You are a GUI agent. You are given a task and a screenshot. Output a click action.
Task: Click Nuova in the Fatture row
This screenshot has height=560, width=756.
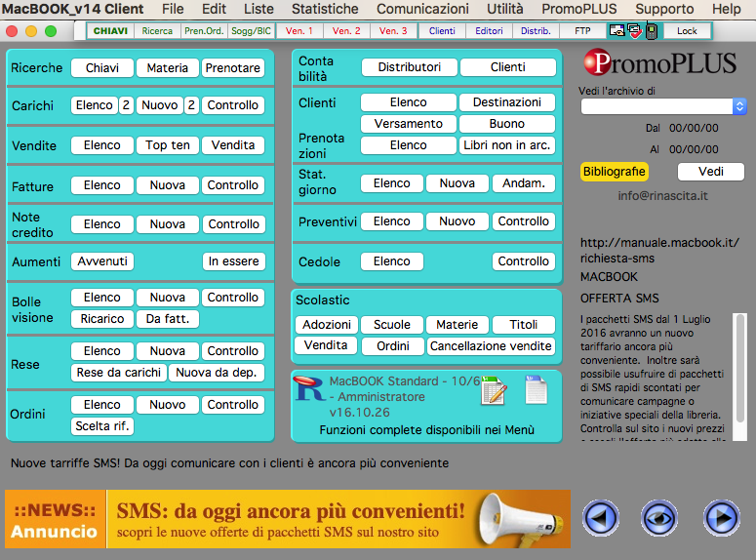click(168, 185)
